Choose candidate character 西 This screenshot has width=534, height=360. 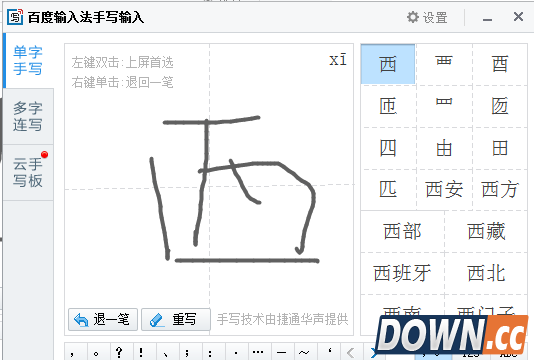pos(388,64)
